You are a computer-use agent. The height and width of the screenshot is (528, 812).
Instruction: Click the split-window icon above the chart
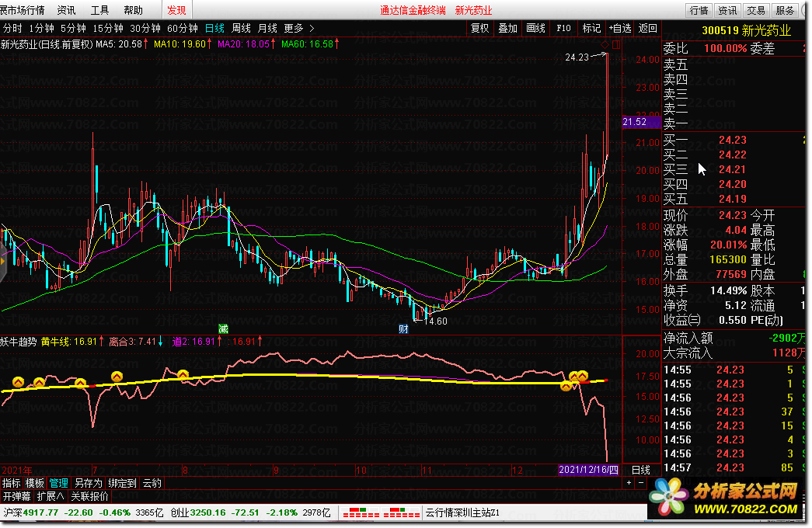pyautogui.click(x=615, y=44)
